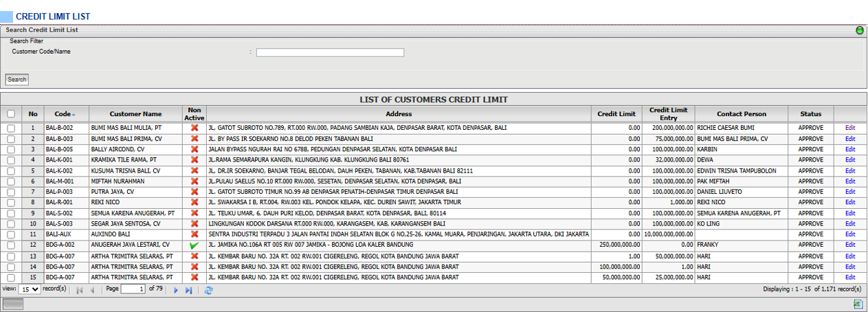
Task: Click Non Active red X for REKI NICO
Action: [194, 203]
